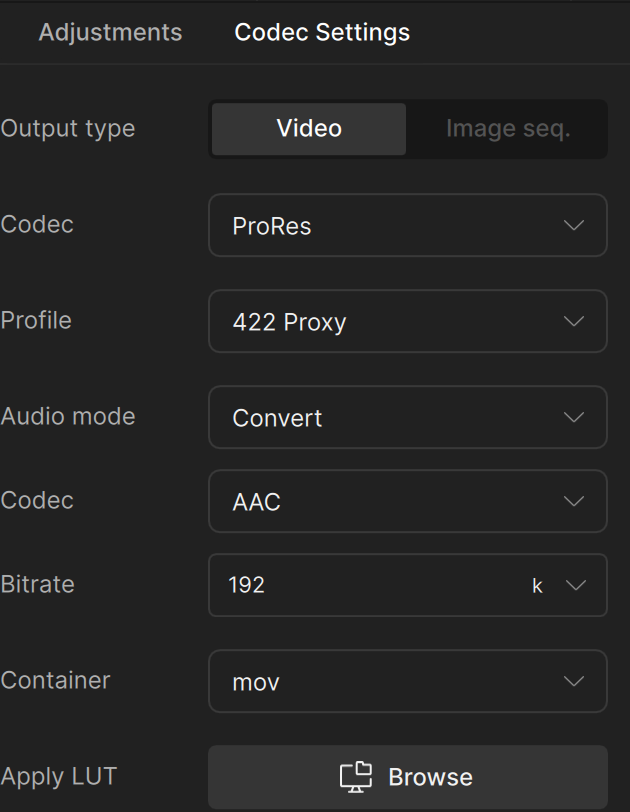Select Video output type

click(x=308, y=129)
